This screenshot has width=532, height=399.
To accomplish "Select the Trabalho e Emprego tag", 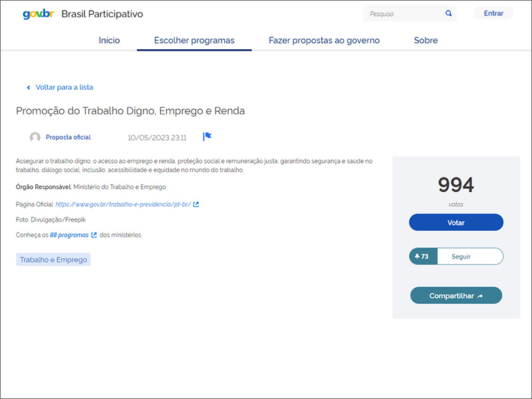I will [x=53, y=259].
